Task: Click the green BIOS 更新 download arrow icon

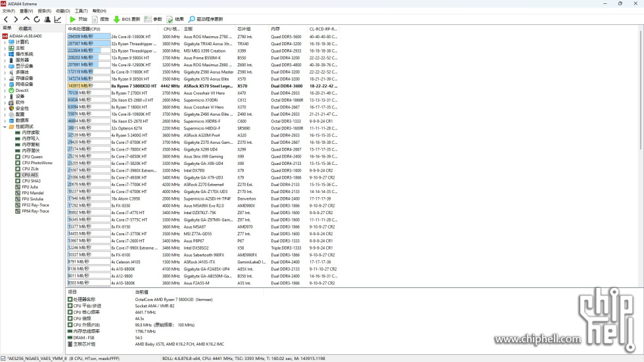Action: coord(117,19)
